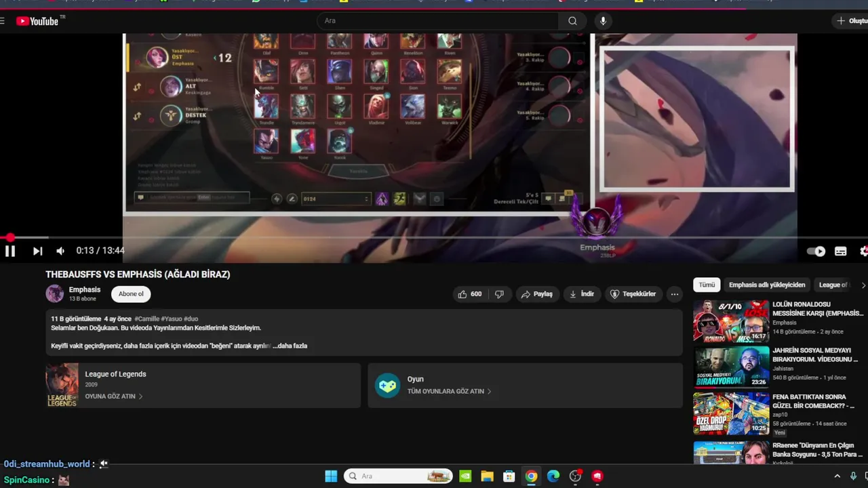Toggle autoplay switch in player
The height and width of the screenshot is (488, 868).
[x=816, y=251]
